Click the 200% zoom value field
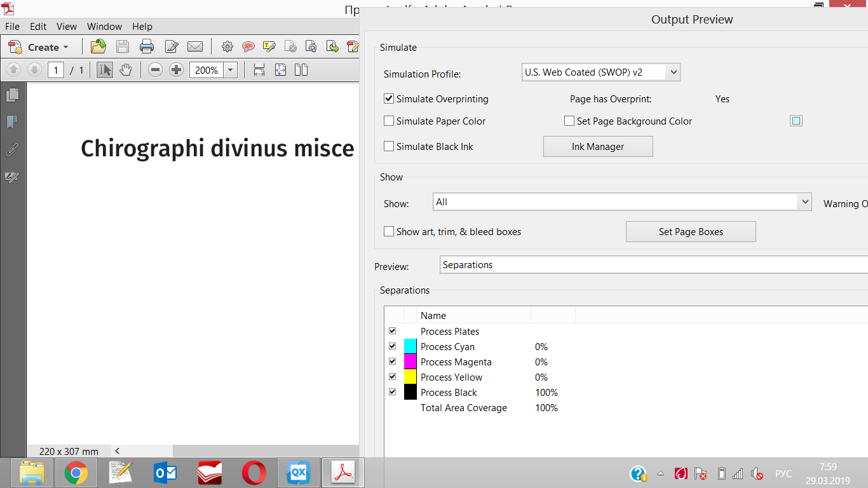The image size is (868, 488). [207, 70]
